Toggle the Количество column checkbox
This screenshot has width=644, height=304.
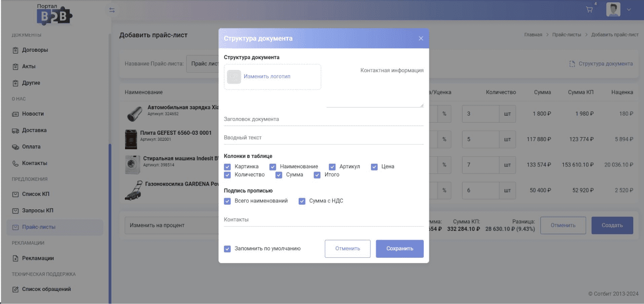point(227,175)
